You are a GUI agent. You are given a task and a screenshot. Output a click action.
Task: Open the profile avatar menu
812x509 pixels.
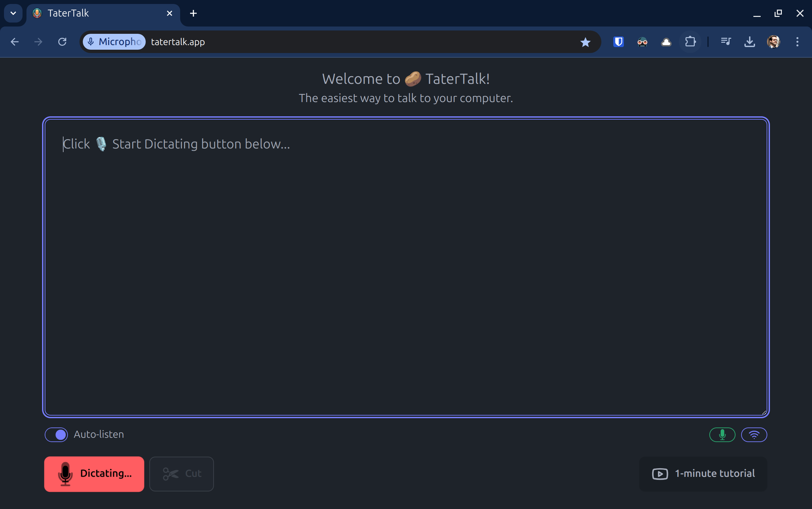pyautogui.click(x=773, y=42)
